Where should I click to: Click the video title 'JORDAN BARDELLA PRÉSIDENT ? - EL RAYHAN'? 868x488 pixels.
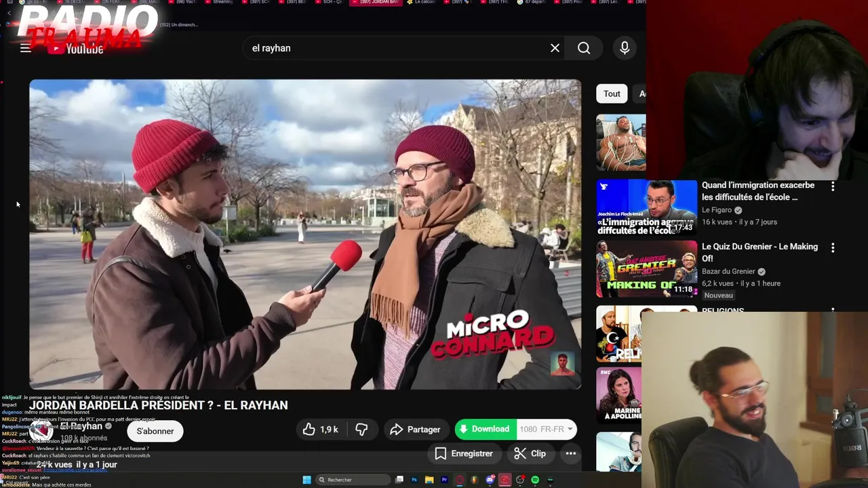tap(159, 405)
